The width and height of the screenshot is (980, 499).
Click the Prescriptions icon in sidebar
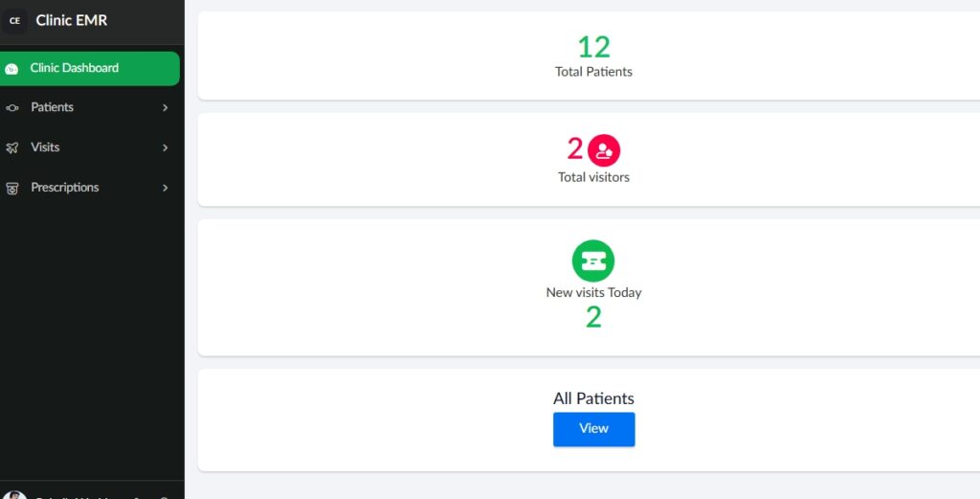pyautogui.click(x=11, y=189)
